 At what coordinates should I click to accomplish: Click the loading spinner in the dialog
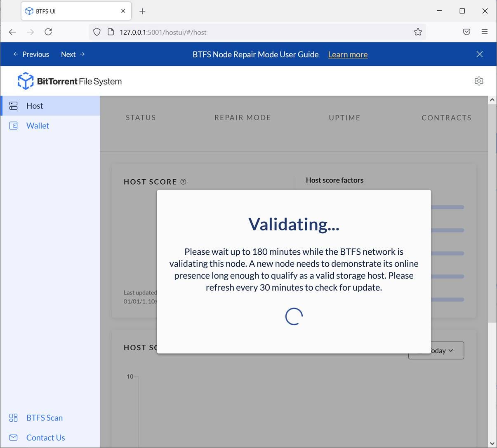[294, 316]
